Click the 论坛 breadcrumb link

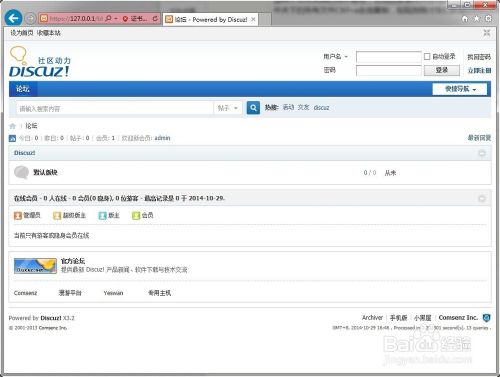click(31, 126)
